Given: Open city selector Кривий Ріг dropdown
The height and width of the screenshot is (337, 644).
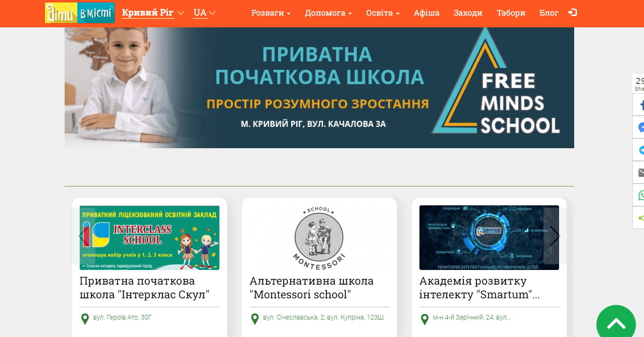Looking at the screenshot, I should (153, 13).
